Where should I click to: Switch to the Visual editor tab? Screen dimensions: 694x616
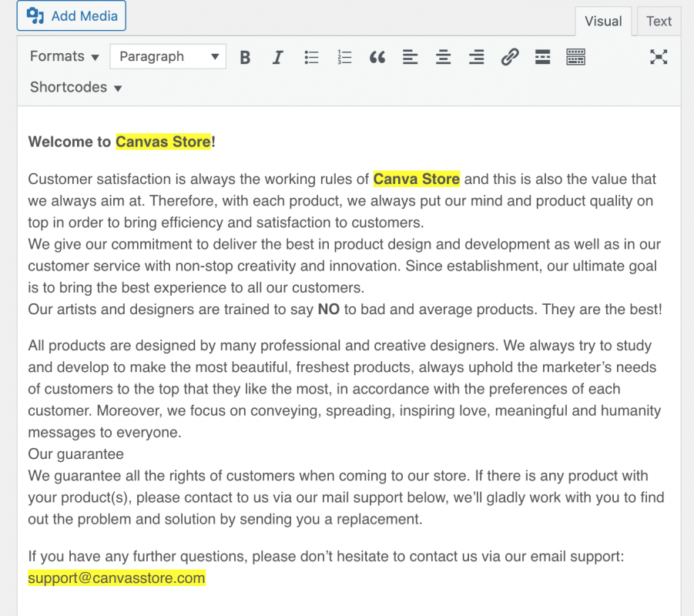tap(603, 22)
